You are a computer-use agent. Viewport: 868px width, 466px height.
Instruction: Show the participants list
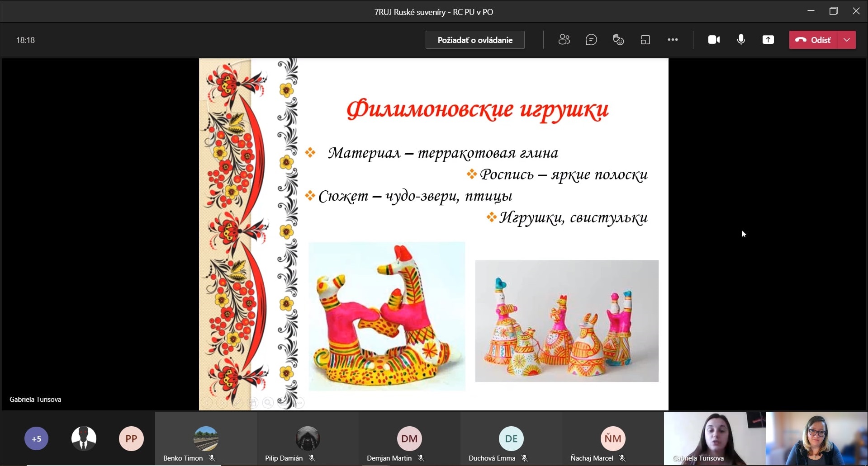click(x=564, y=40)
